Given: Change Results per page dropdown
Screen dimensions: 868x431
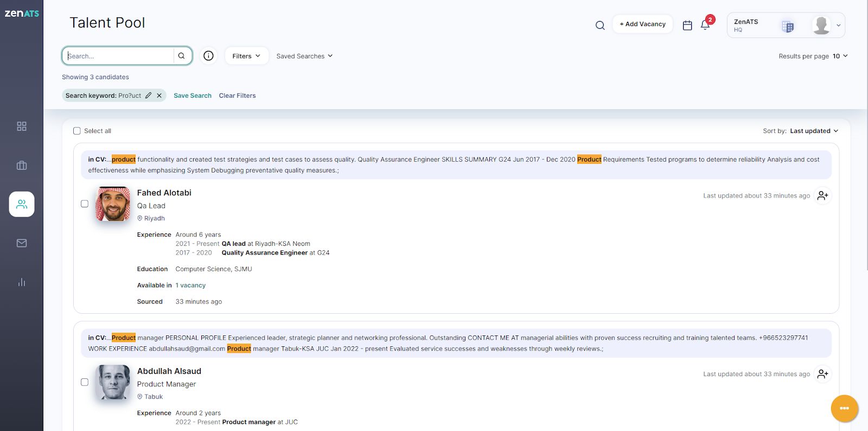Looking at the screenshot, I should tap(840, 56).
